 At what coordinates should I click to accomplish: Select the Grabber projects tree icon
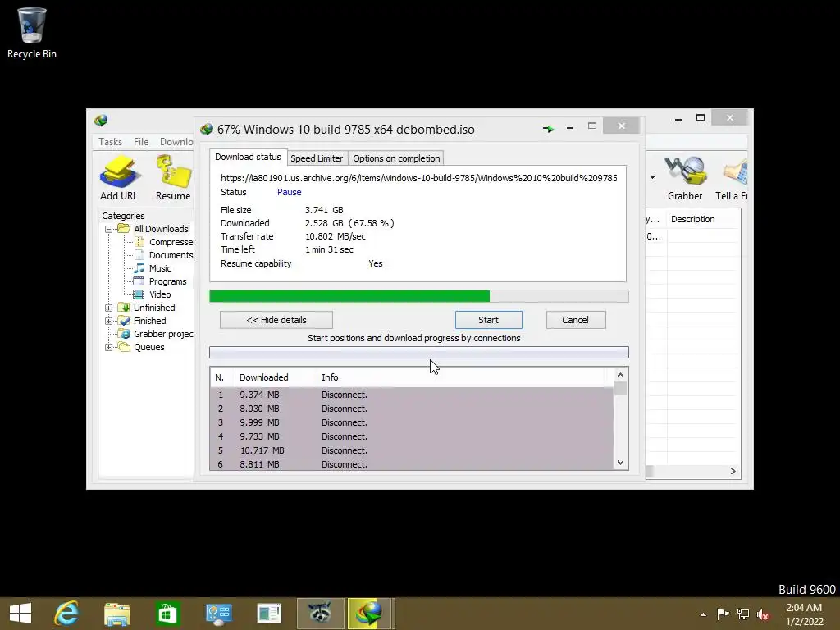click(125, 334)
